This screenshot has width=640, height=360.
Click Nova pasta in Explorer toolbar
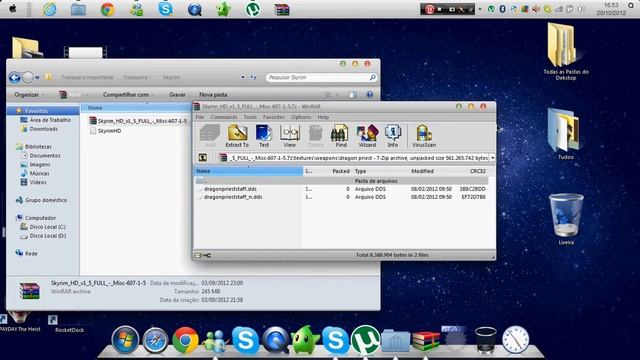pos(213,95)
